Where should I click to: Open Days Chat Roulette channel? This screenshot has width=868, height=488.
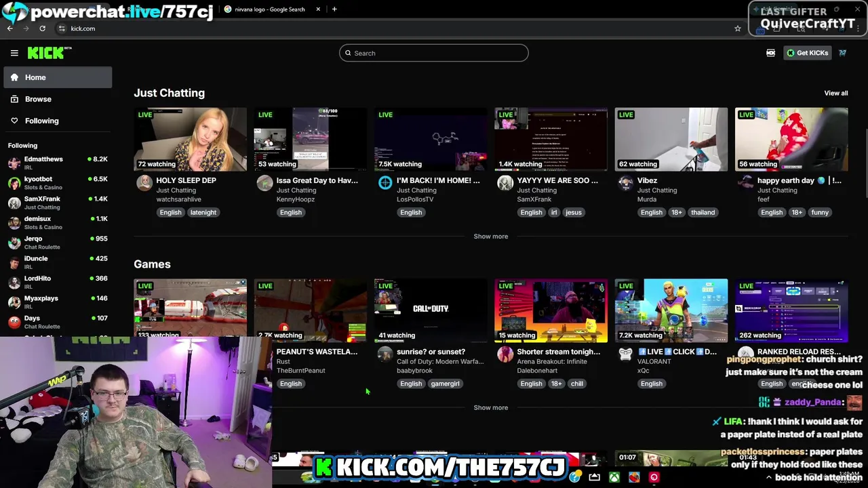(58, 322)
